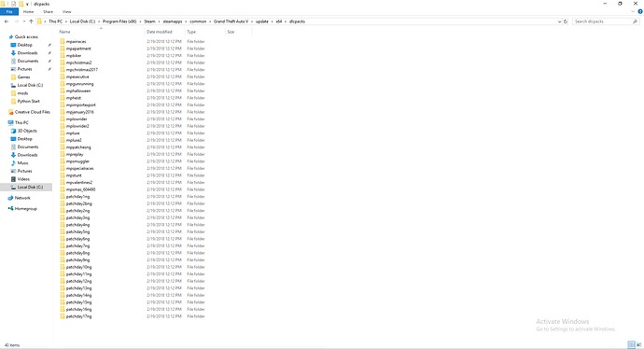Expand the ribbon with the chevron
Screen dimensions: 644x349
coord(633,11)
